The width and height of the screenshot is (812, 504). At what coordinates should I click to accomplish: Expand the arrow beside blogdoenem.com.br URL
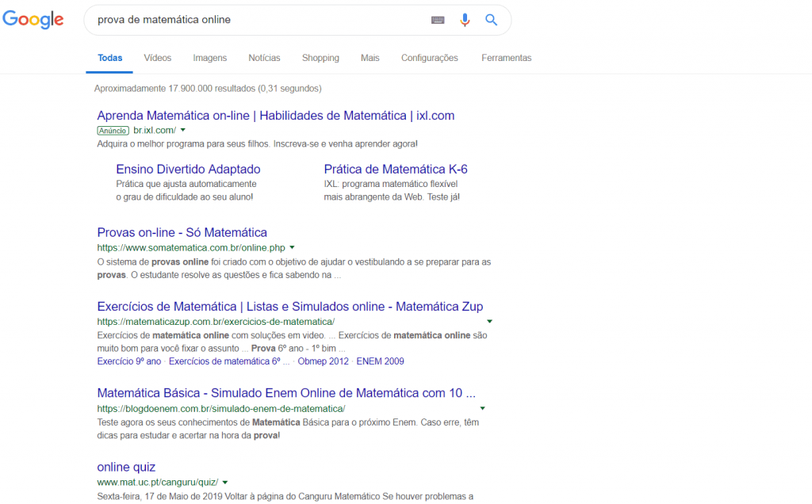coord(483,408)
